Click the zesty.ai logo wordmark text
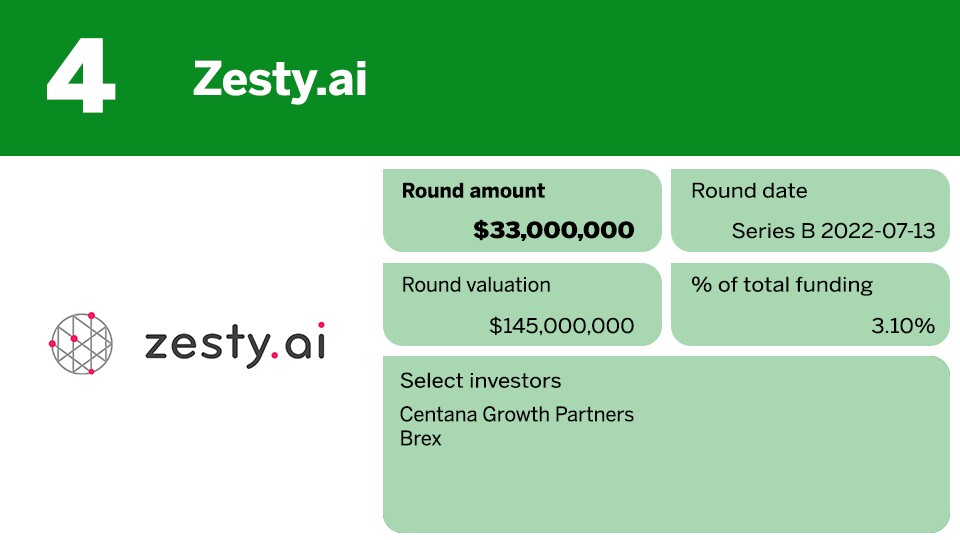960x540 pixels. pos(235,345)
